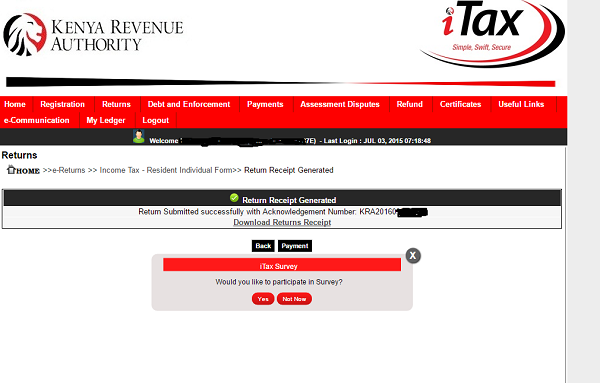Open the Assessment Disputes menu
This screenshot has height=383, width=600.
click(x=340, y=104)
